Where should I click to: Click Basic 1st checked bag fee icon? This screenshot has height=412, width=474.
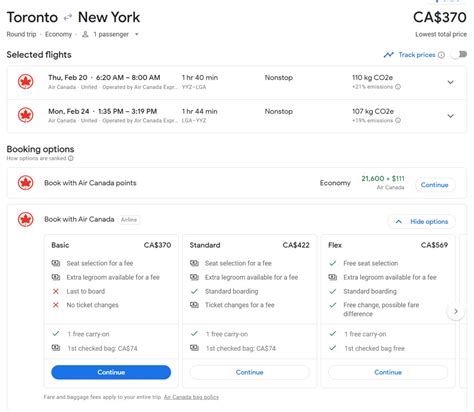coord(56,348)
